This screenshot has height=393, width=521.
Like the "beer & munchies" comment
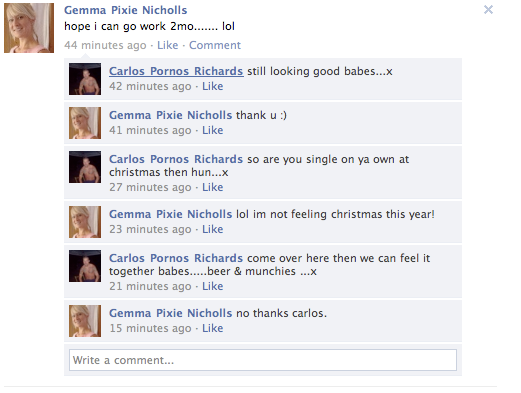pyautogui.click(x=212, y=286)
